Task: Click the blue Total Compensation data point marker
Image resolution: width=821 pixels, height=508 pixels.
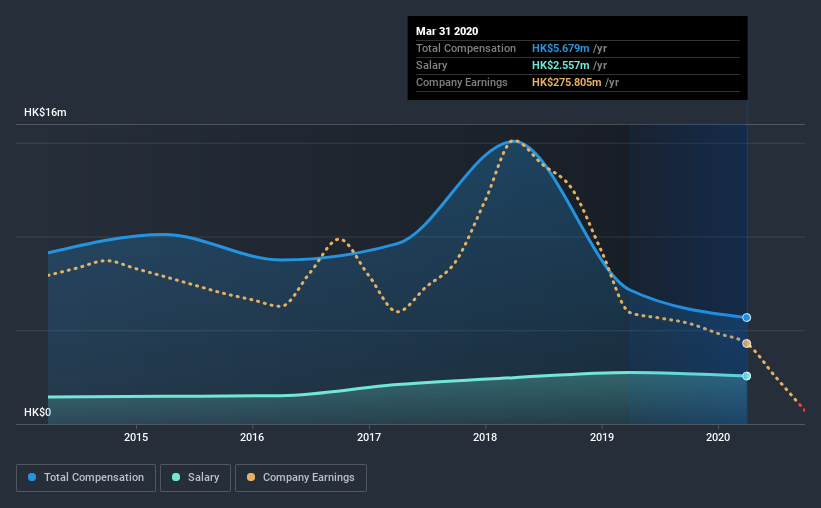Action: [x=747, y=317]
